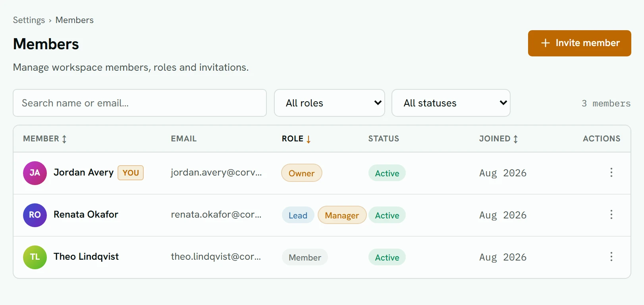Click the Manager role badge for Renata
The width and height of the screenshot is (644, 305).
pyautogui.click(x=342, y=215)
